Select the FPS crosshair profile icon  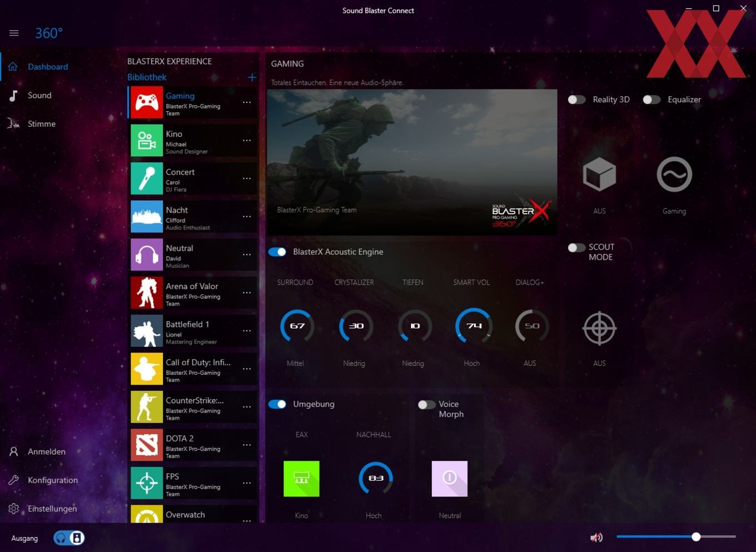click(147, 483)
